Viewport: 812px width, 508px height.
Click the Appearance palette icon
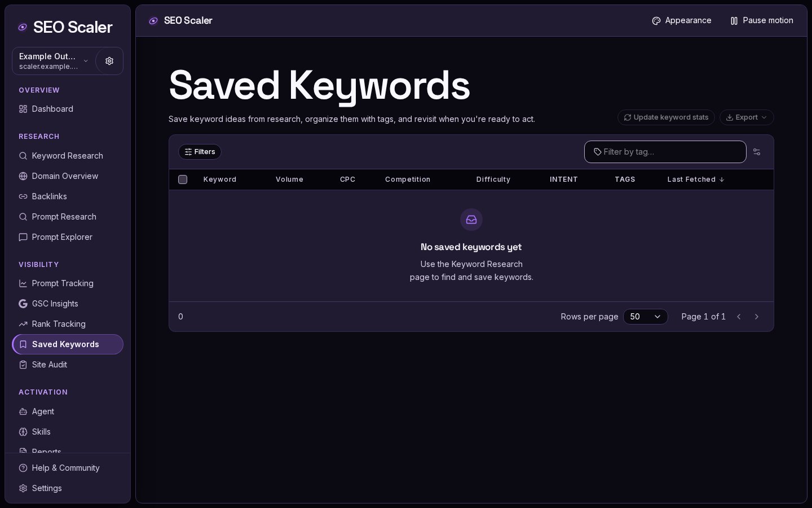click(x=656, y=21)
